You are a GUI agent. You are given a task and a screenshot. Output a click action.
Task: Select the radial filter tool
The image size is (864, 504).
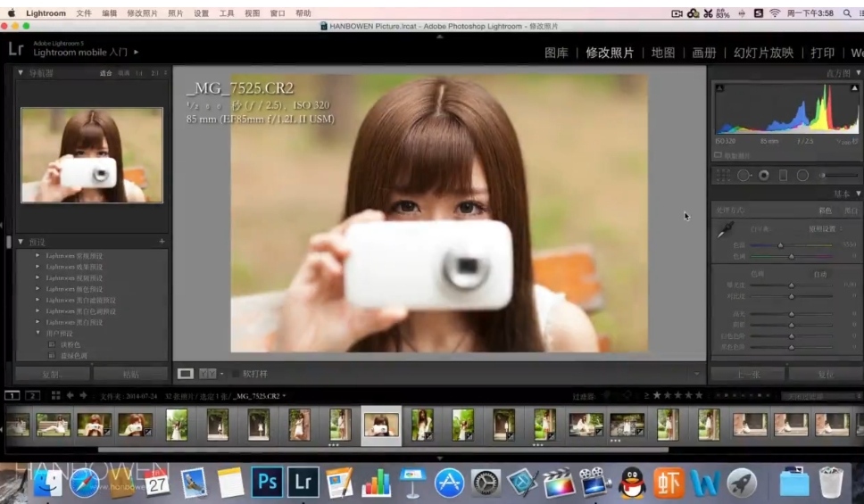802,176
